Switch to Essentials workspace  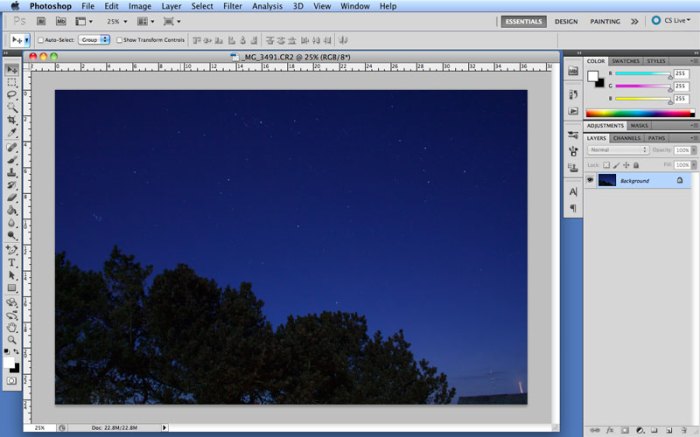coord(524,21)
